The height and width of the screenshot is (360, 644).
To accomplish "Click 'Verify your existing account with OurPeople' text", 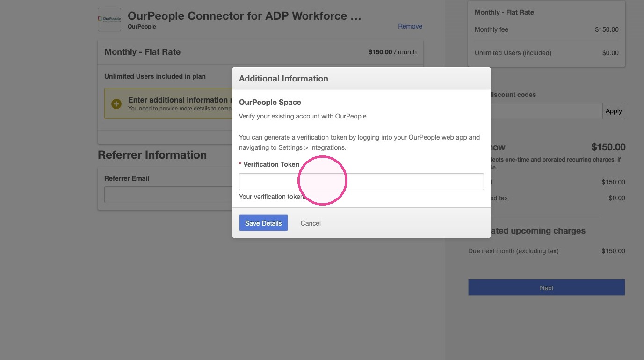I will pyautogui.click(x=303, y=116).
